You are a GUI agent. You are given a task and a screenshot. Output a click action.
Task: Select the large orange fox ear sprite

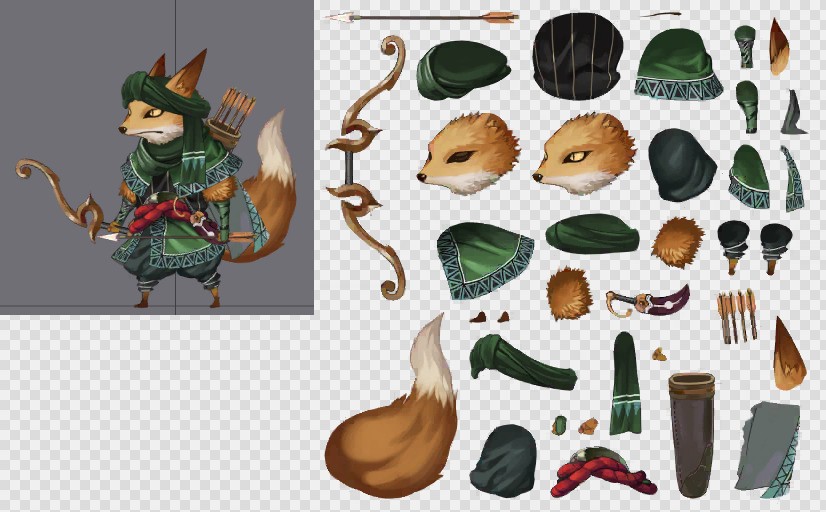(x=788, y=355)
